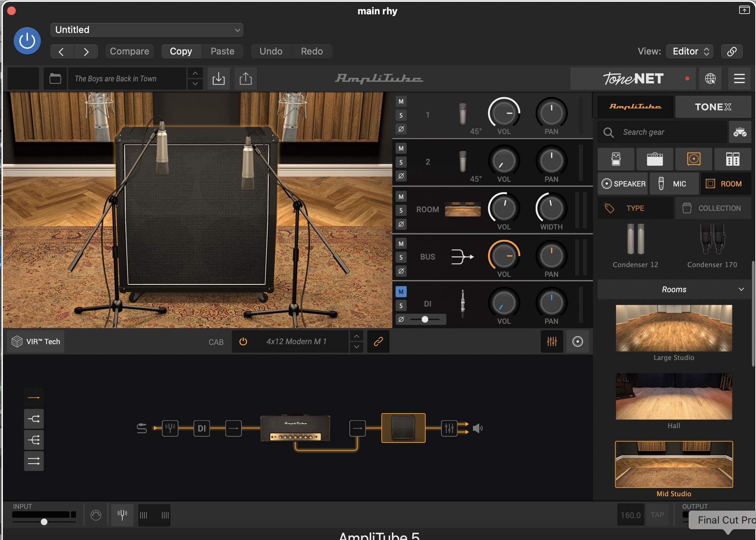The width and height of the screenshot is (756, 540).
Task: Click the save preset download icon
Action: tap(219, 79)
